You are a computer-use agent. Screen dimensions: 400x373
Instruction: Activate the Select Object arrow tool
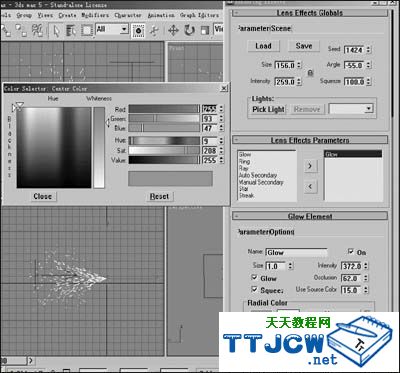pyautogui.click(x=57, y=31)
